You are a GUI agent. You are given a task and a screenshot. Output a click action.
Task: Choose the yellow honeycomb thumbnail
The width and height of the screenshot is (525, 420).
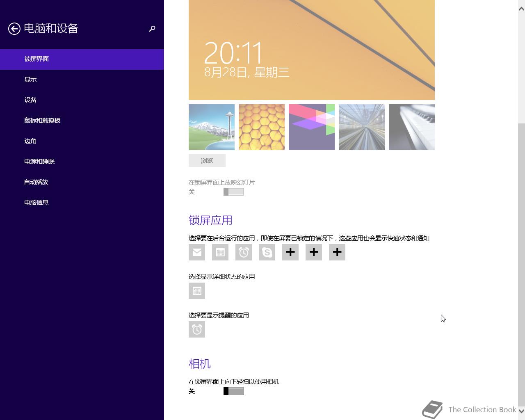click(x=262, y=127)
